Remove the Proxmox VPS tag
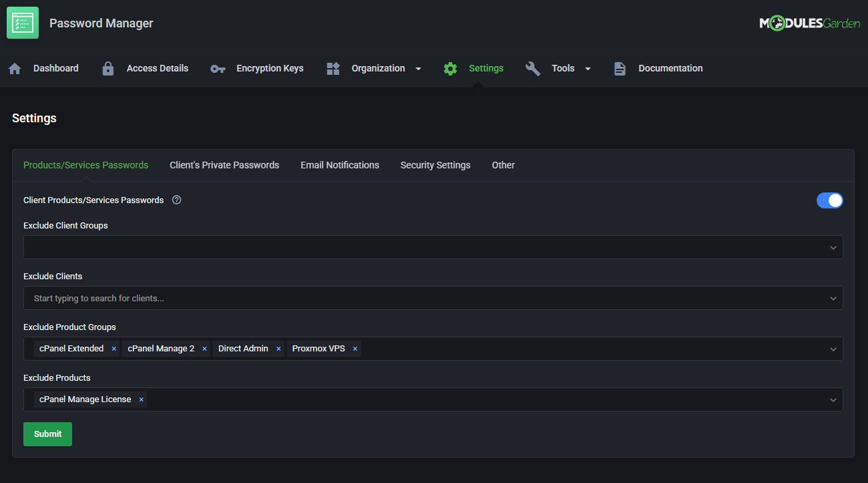 tap(355, 349)
